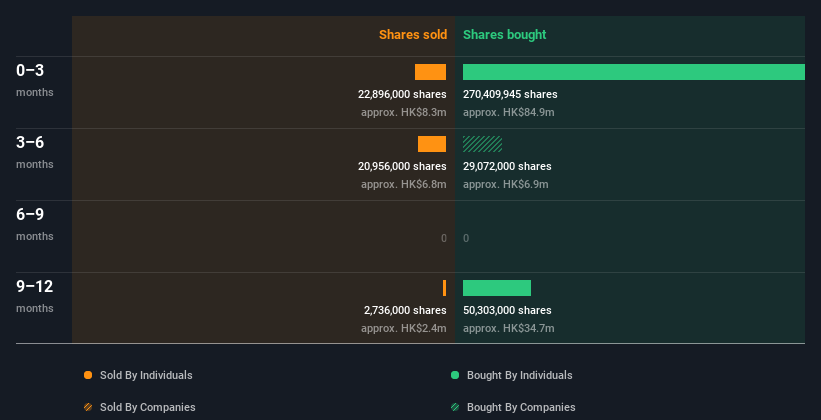821x420 pixels.
Task: Click the striped Bought By Companies legend icon
Action: pyautogui.click(x=455, y=407)
